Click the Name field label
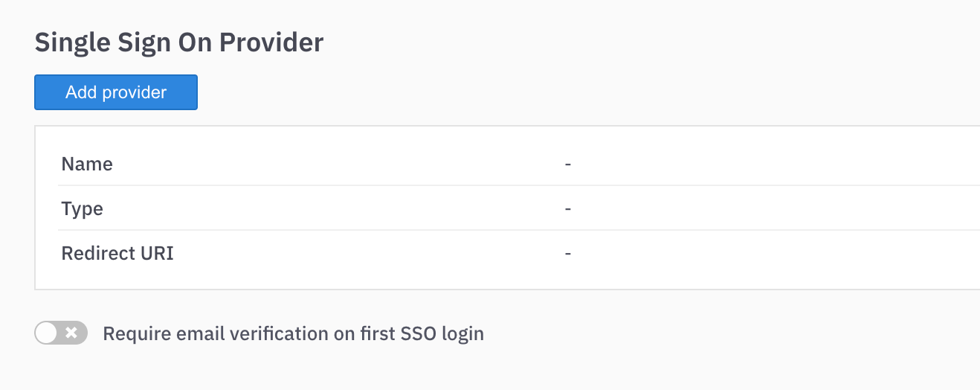The width and height of the screenshot is (980, 390). 87,164
